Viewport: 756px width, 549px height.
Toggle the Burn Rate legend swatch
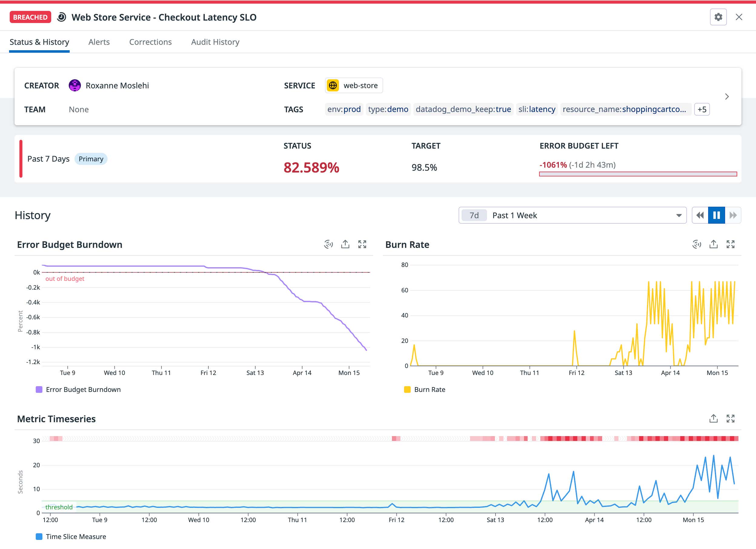[407, 390]
